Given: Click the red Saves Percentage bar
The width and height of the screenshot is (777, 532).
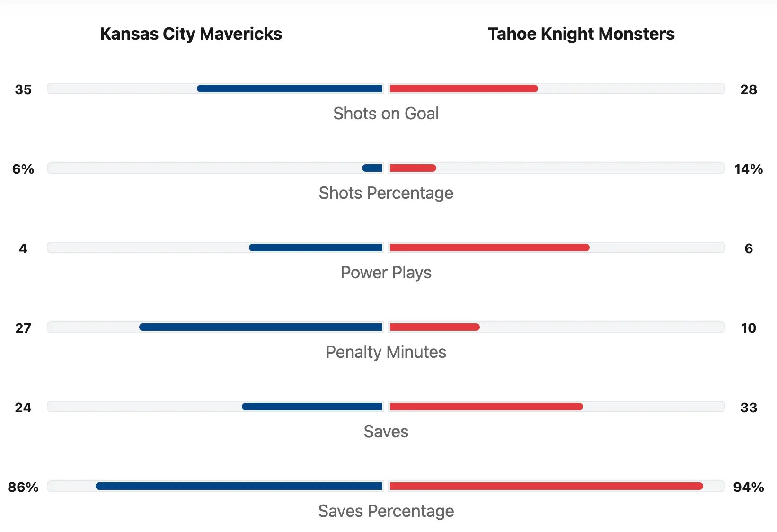Looking at the screenshot, I should 546,486.
